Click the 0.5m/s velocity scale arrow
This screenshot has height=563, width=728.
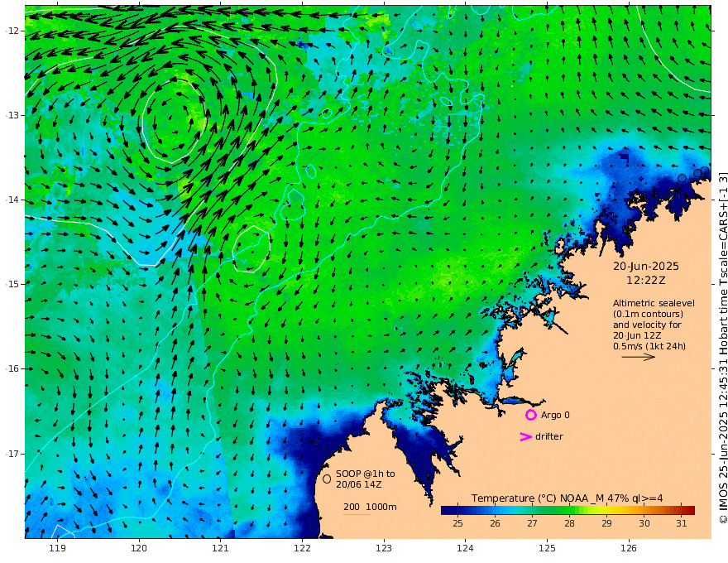(639, 357)
